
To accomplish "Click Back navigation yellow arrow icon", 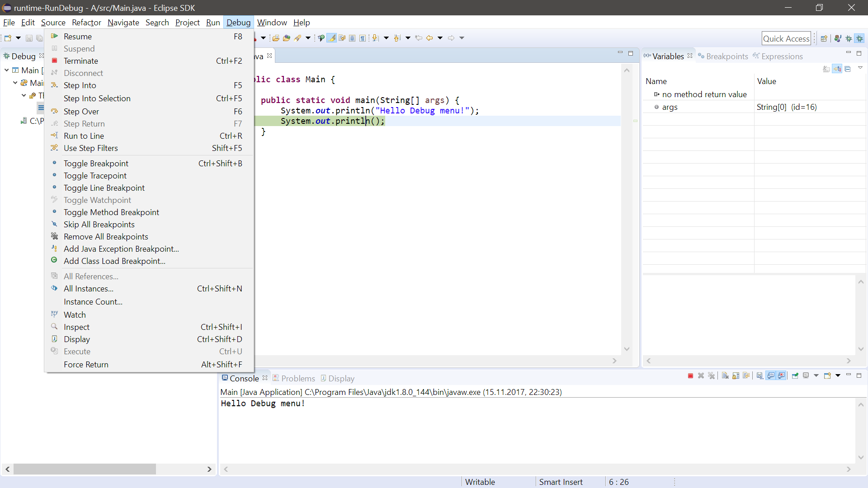I will 429,38.
